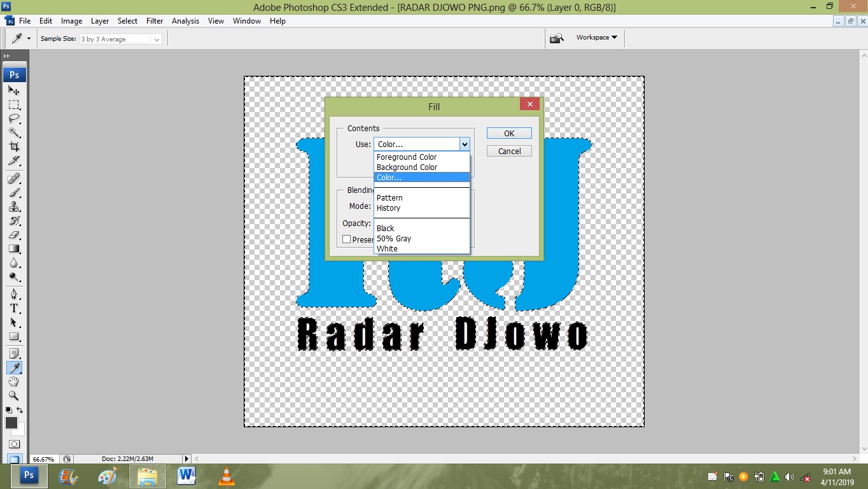Select the Slice tool
The image size is (868, 489).
pos(14,160)
